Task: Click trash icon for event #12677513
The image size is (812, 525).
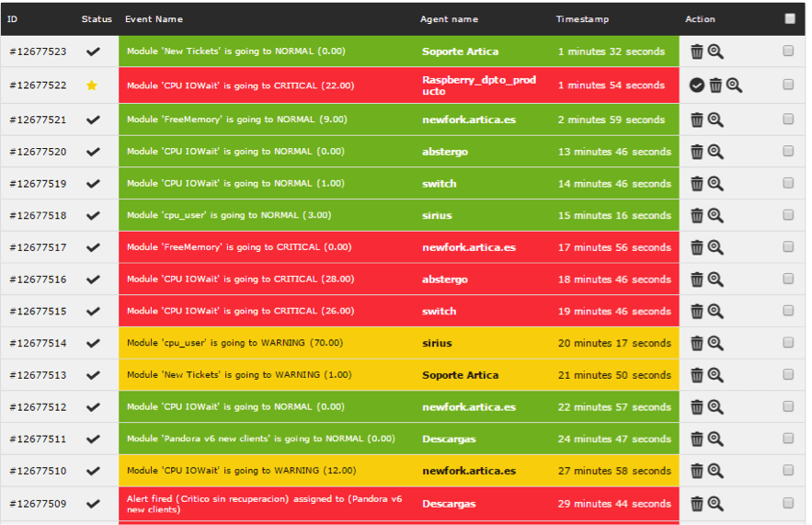Action: (x=696, y=375)
